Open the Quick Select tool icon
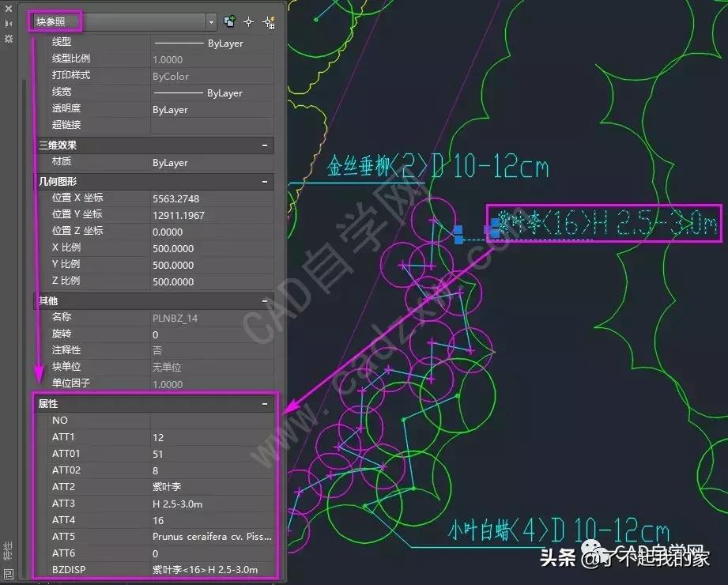This screenshot has width=728, height=585. [267, 22]
